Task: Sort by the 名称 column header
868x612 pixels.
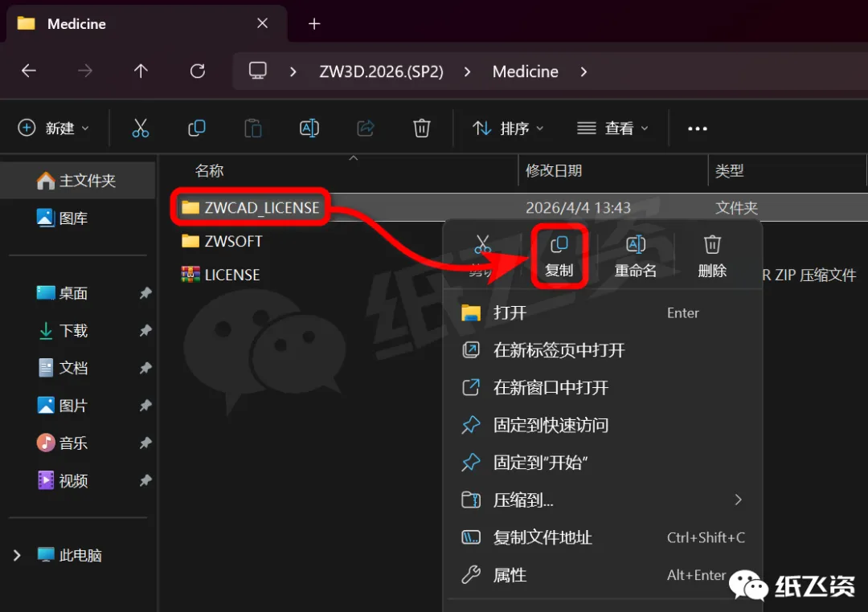Action: [209, 170]
